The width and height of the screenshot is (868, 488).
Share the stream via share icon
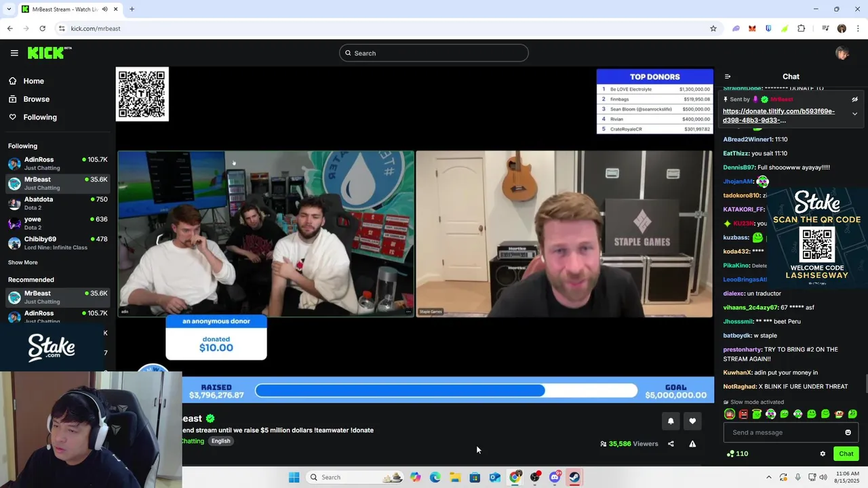point(671,444)
